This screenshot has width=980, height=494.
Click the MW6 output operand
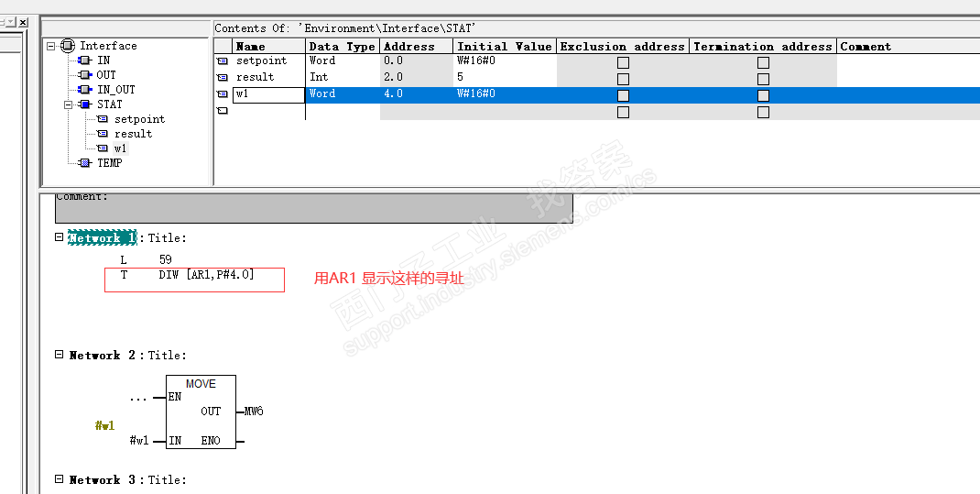coord(253,412)
